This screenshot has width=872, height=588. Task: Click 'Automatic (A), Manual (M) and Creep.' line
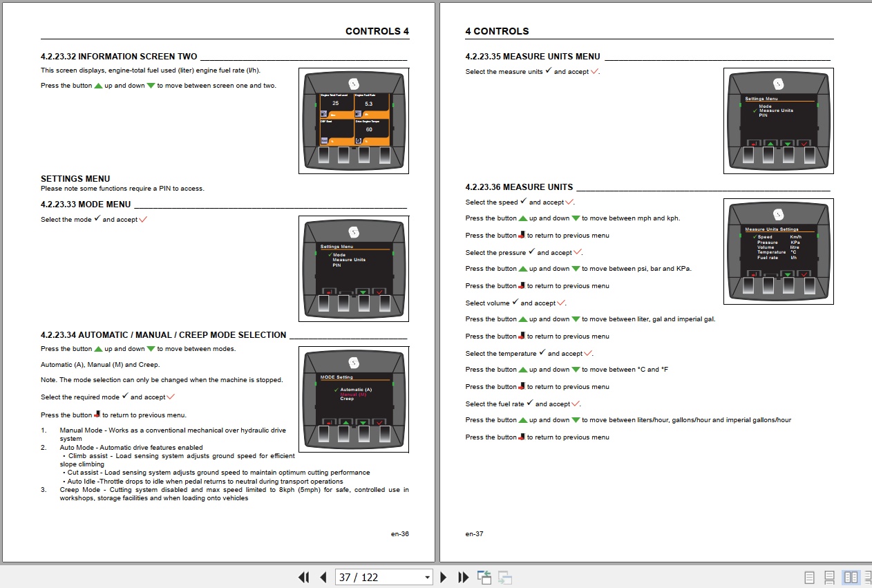coord(100,365)
